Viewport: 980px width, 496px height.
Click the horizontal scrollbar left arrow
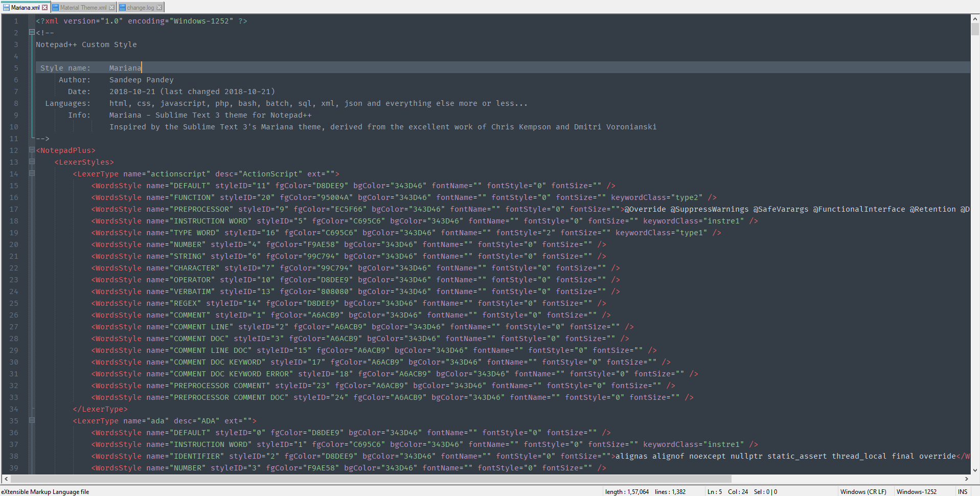pos(6,479)
